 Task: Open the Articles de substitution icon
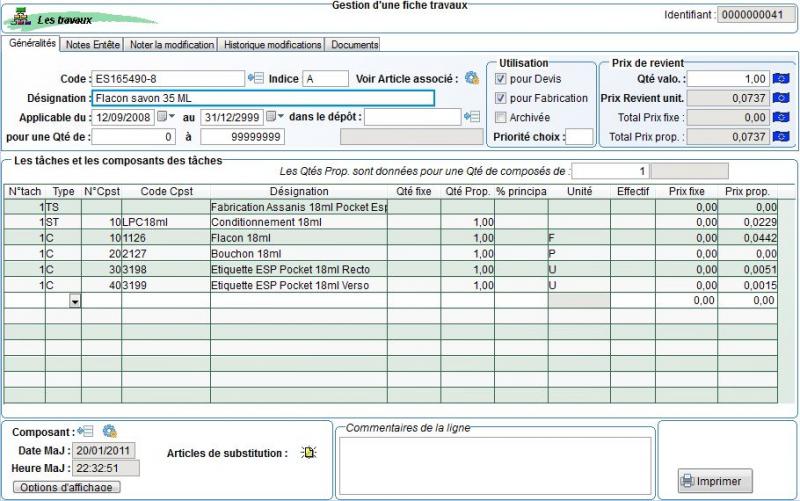(309, 452)
